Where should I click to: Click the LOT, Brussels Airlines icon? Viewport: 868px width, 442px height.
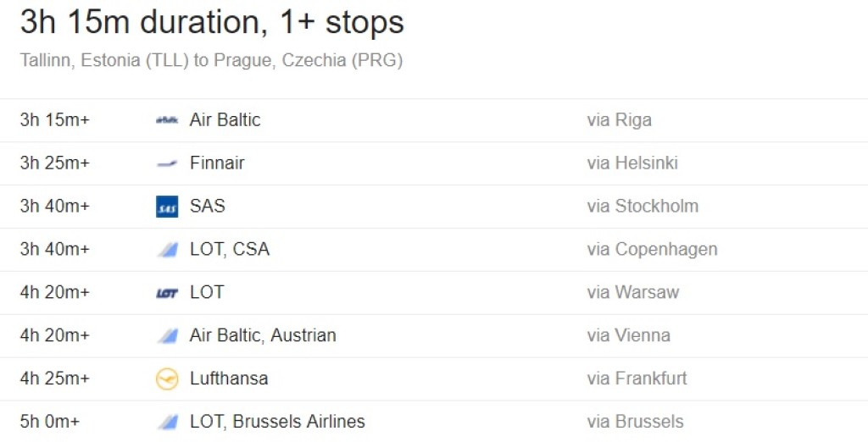point(167,422)
